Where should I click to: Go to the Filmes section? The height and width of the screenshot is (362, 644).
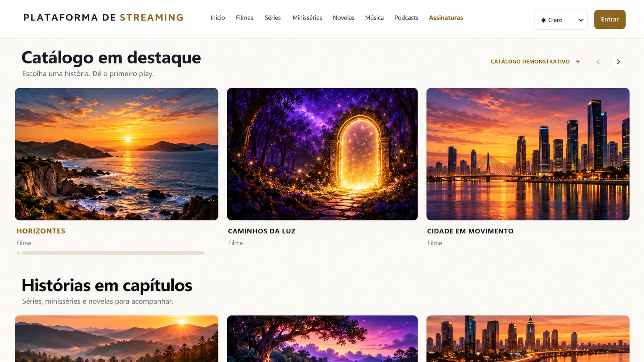coord(244,18)
